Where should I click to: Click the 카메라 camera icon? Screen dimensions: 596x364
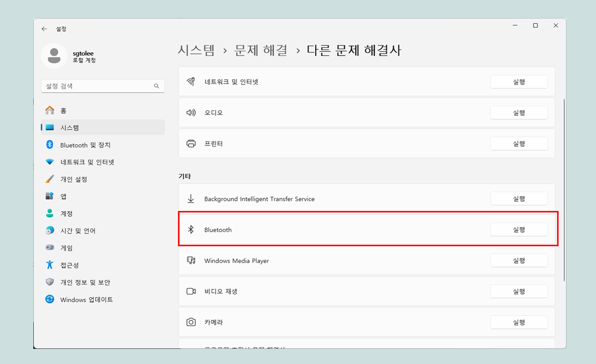click(x=191, y=322)
